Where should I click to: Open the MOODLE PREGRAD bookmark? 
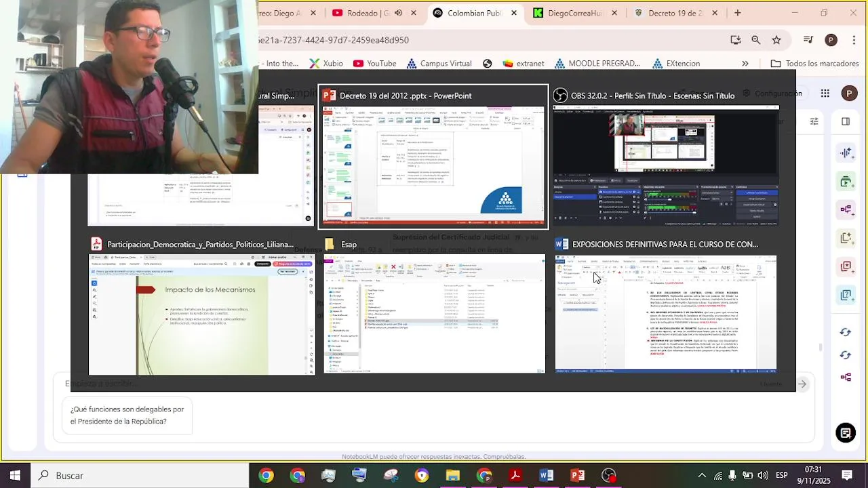pyautogui.click(x=597, y=63)
